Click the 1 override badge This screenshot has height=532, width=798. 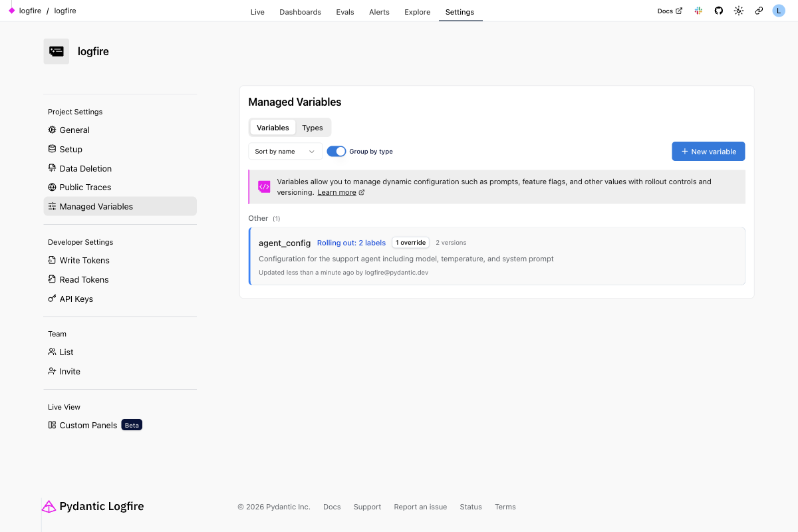(x=410, y=243)
